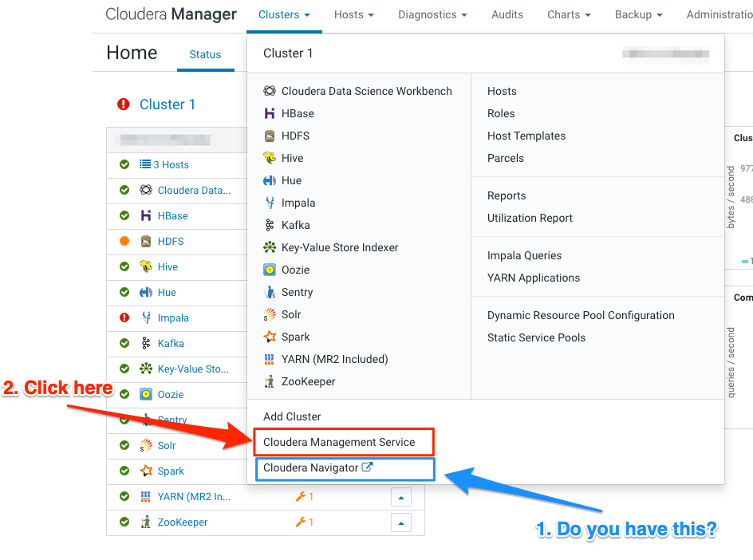The width and height of the screenshot is (753, 560).
Task: Collapse the YARN row with its up arrow
Action: 400,496
